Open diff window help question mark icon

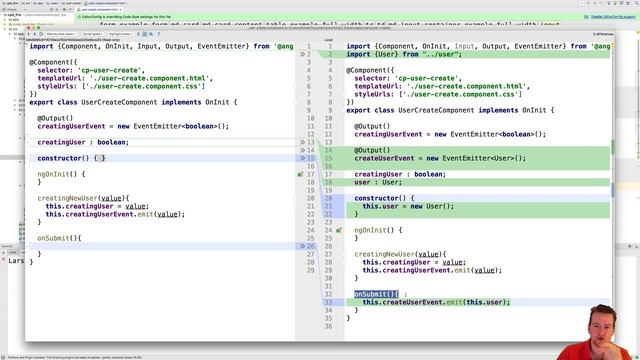pos(158,34)
